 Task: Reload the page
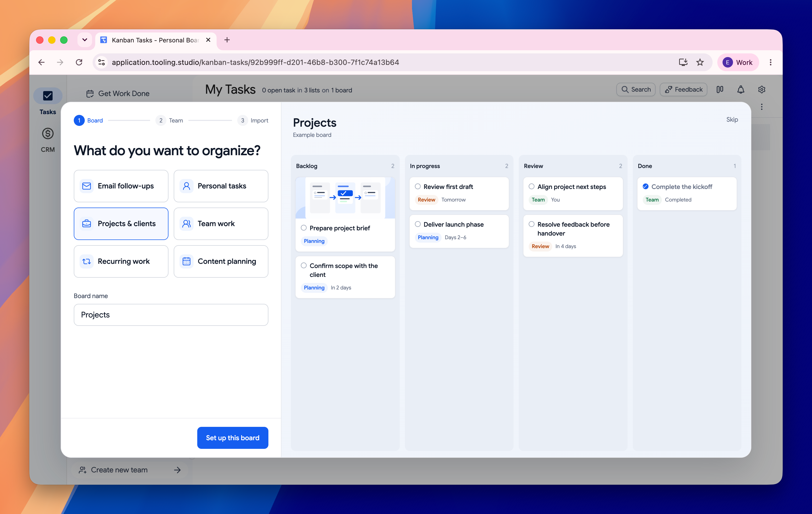tap(79, 62)
